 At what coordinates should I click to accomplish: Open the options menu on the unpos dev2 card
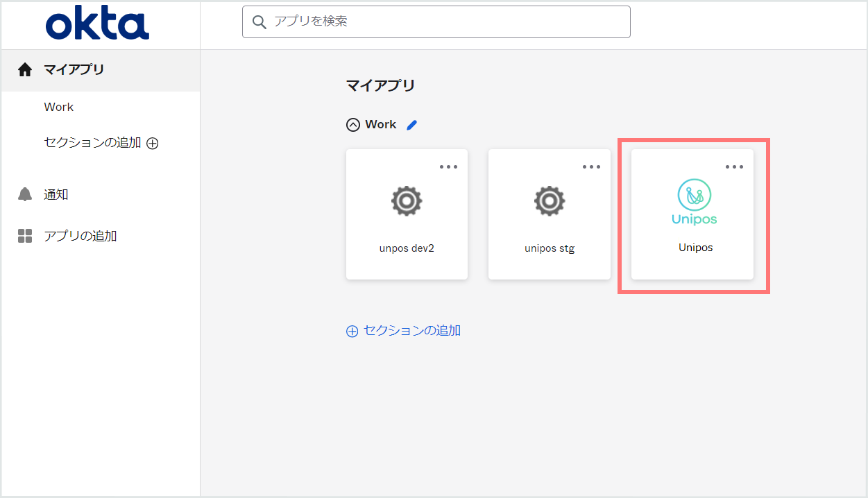click(x=449, y=166)
